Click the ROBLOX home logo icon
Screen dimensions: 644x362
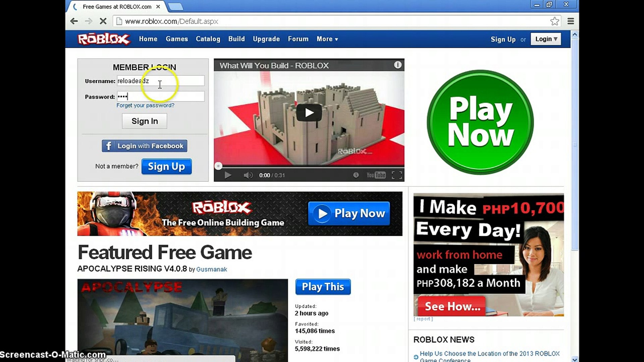[104, 39]
